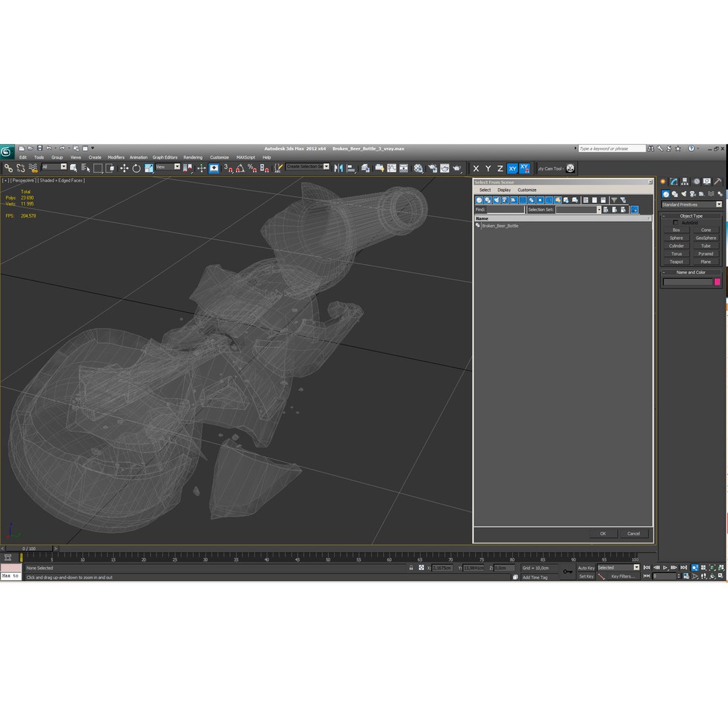Select the Move transform tool

pos(124,169)
